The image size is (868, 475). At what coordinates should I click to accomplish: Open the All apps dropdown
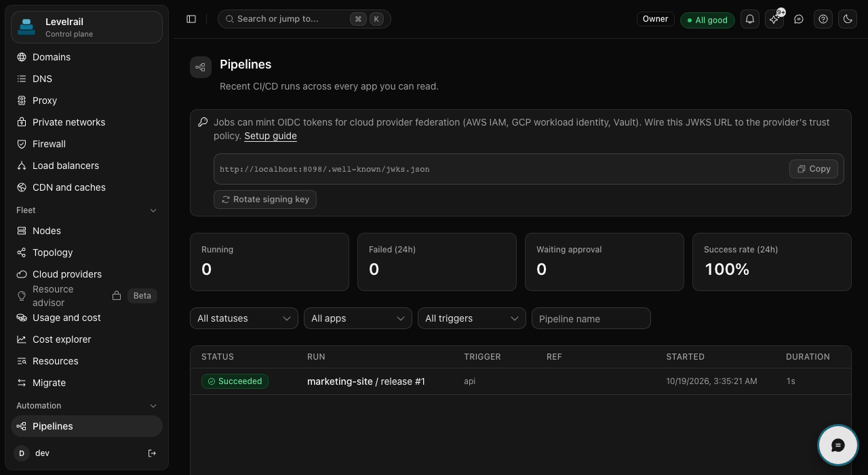tap(358, 318)
